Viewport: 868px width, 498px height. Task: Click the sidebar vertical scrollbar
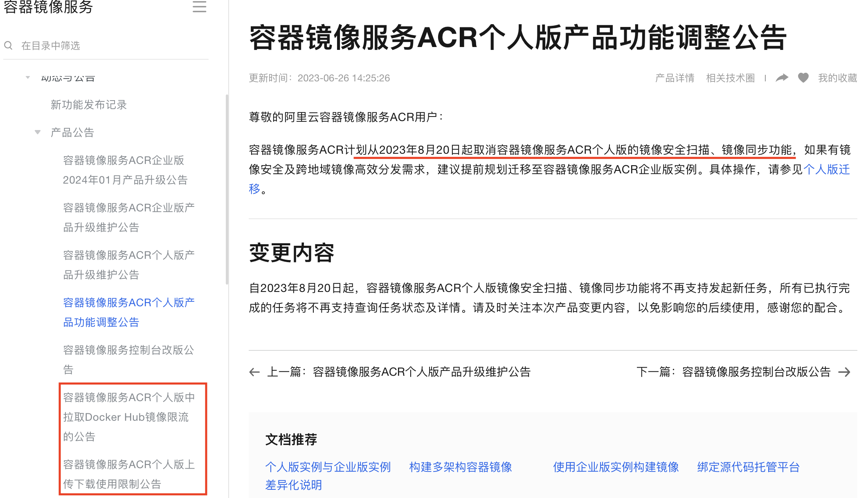tap(227, 189)
